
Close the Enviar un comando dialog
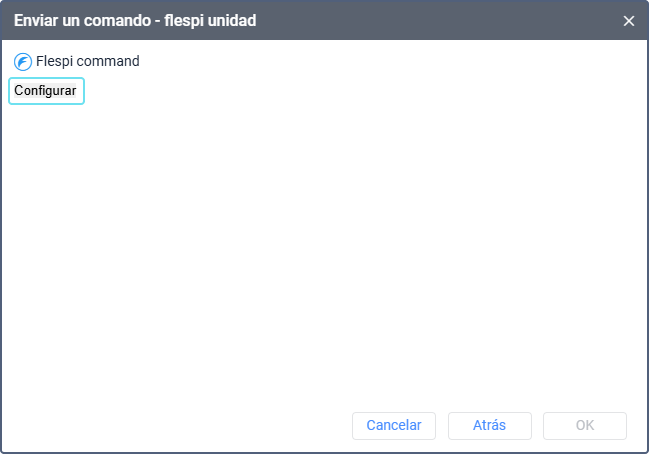click(x=629, y=21)
